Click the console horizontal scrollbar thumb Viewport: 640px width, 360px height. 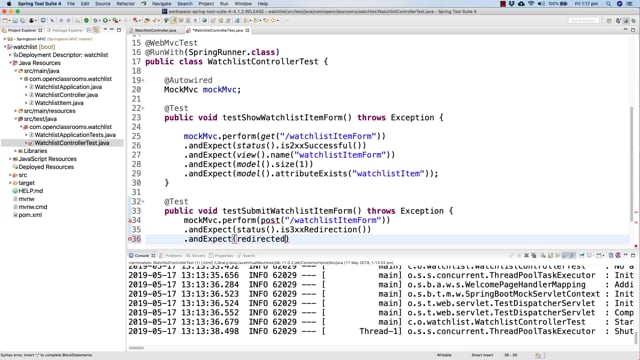[x=136, y=348]
